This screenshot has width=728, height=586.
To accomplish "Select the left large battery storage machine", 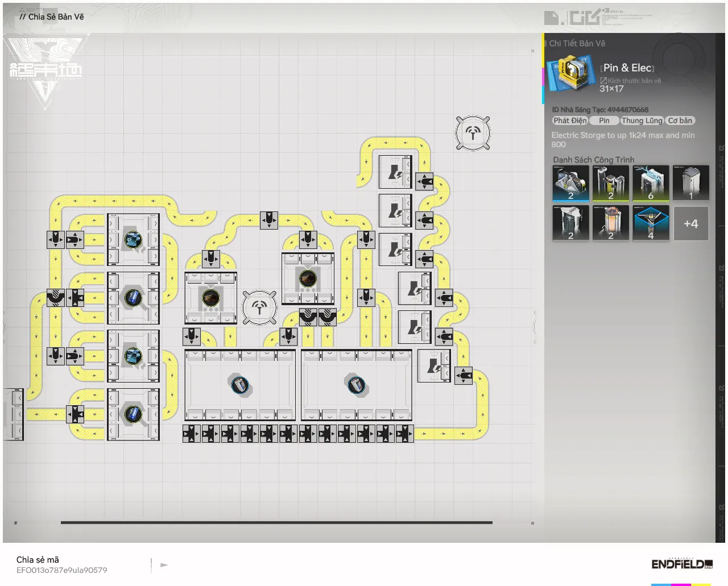I will pos(240,385).
